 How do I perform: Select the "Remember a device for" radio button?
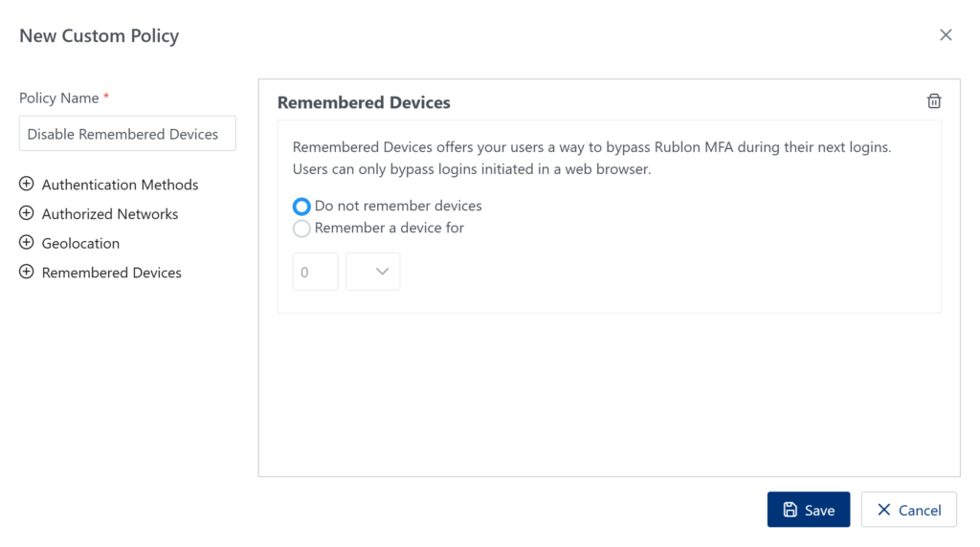click(301, 229)
